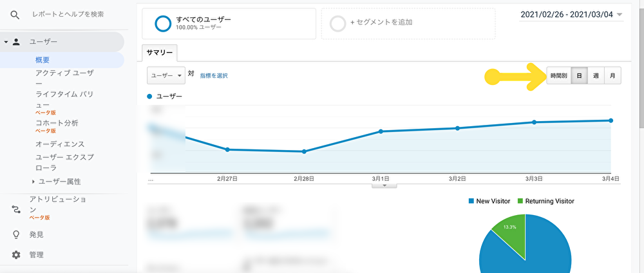Switch to the サマリー tab
644x273 pixels.
(x=159, y=53)
